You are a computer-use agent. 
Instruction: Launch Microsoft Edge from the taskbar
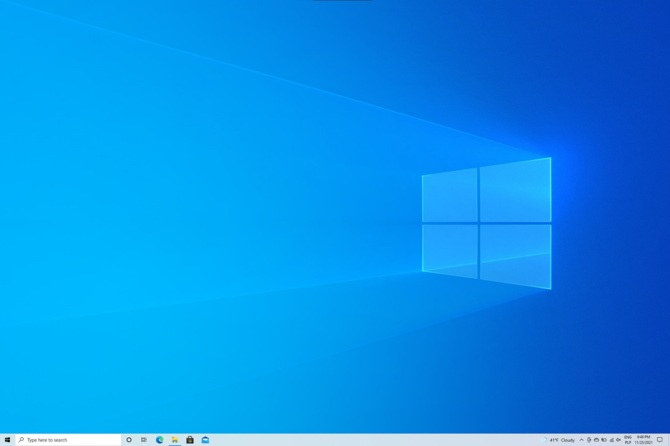tap(159, 440)
